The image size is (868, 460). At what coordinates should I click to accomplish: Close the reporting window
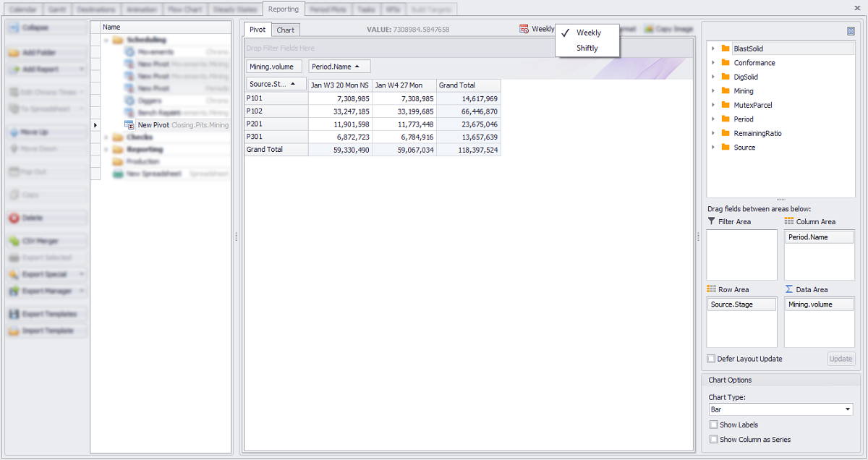click(x=857, y=7)
